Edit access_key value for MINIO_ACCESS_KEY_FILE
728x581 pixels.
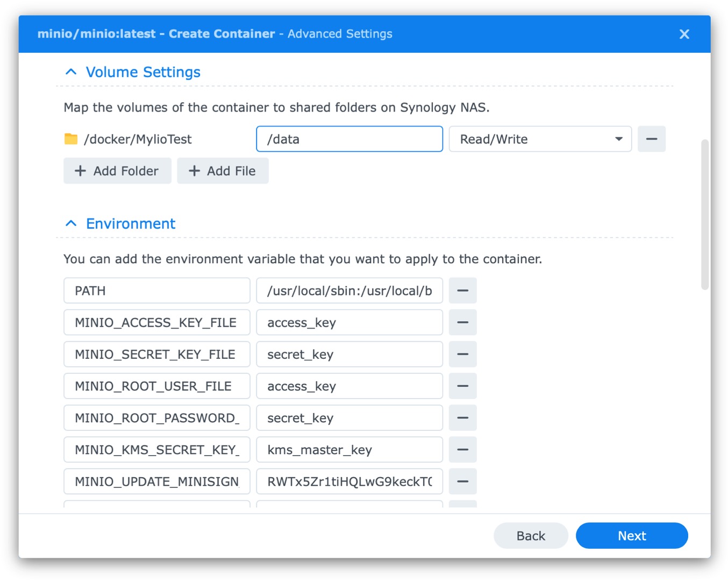(349, 322)
